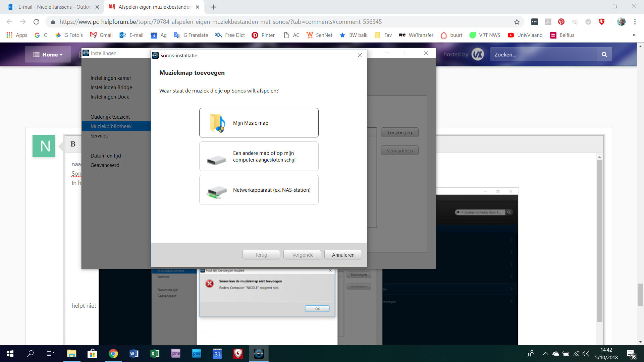Open Sonos app in the taskbar
This screenshot has width=644, height=362.
pyautogui.click(x=259, y=353)
